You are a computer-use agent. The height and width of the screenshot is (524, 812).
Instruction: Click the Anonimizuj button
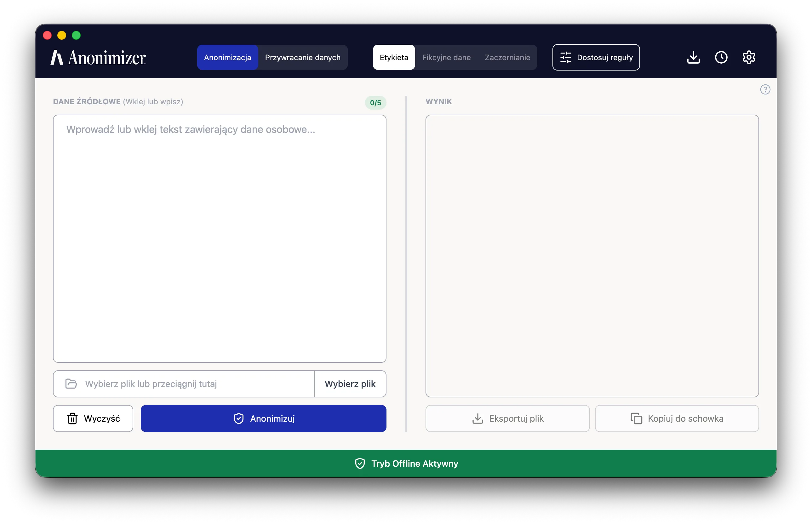(263, 419)
